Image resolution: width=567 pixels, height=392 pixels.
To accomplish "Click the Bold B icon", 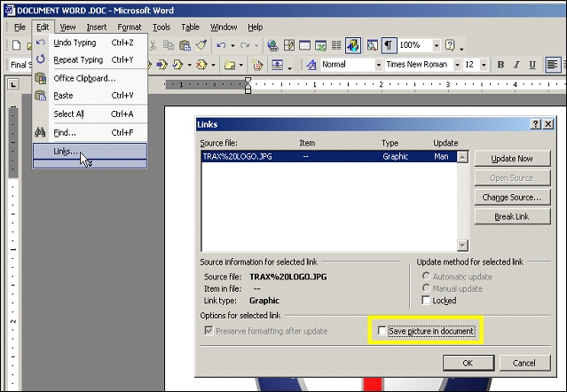I will pos(500,65).
